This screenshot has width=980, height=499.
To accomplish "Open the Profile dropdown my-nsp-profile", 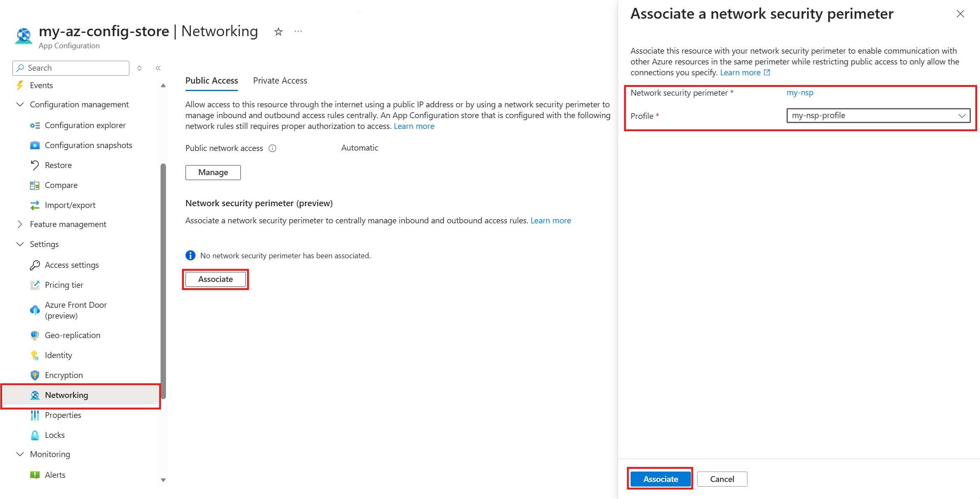I will (x=878, y=116).
